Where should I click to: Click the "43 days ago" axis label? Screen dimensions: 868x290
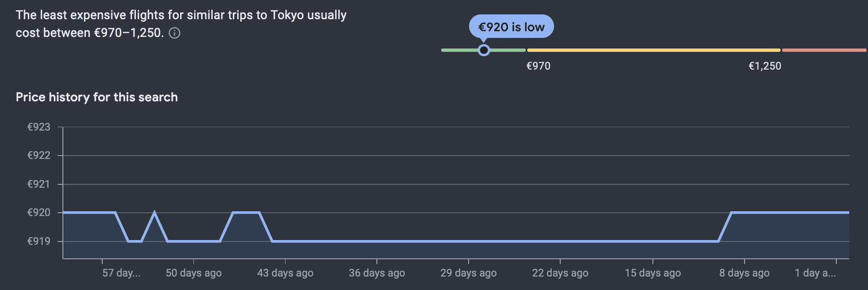285,273
